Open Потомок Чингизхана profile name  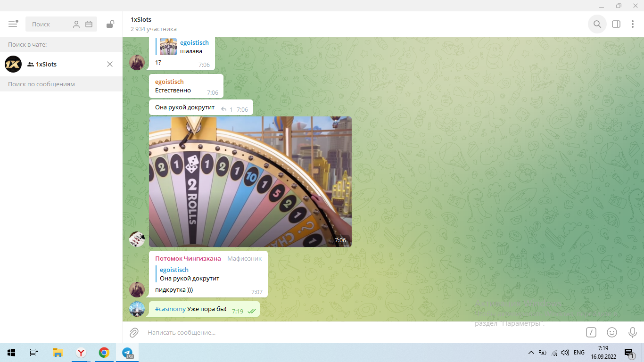click(188, 258)
